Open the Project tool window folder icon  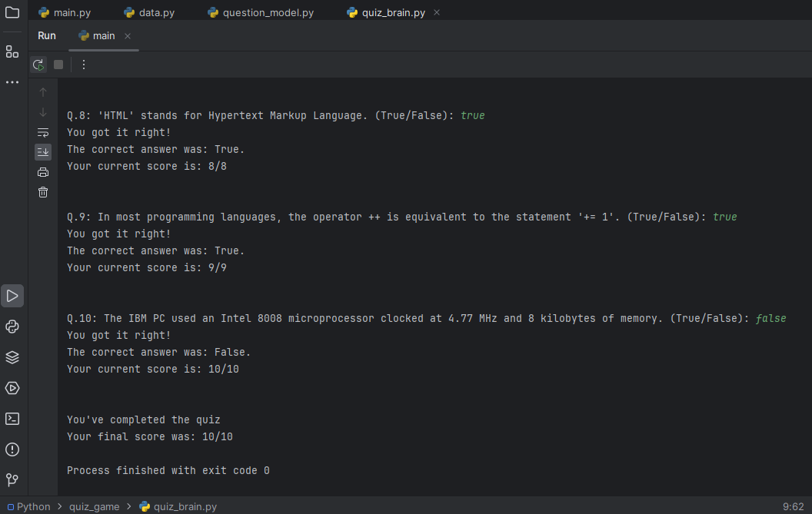pos(12,13)
